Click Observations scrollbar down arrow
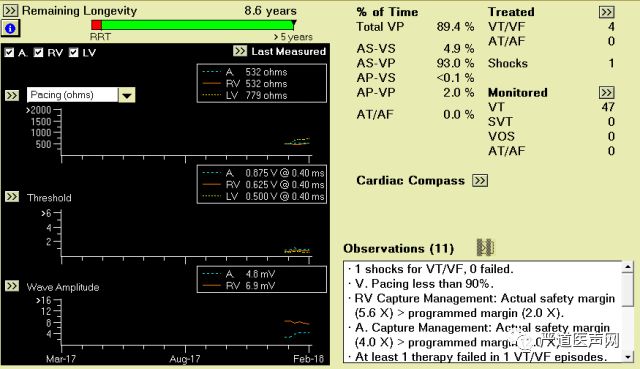Image resolution: width=640 pixels, height=369 pixels. (628, 357)
